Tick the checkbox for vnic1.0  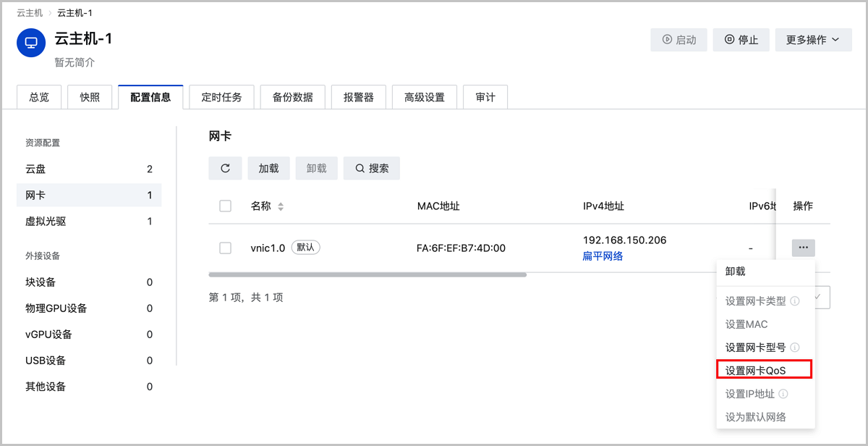coord(225,248)
